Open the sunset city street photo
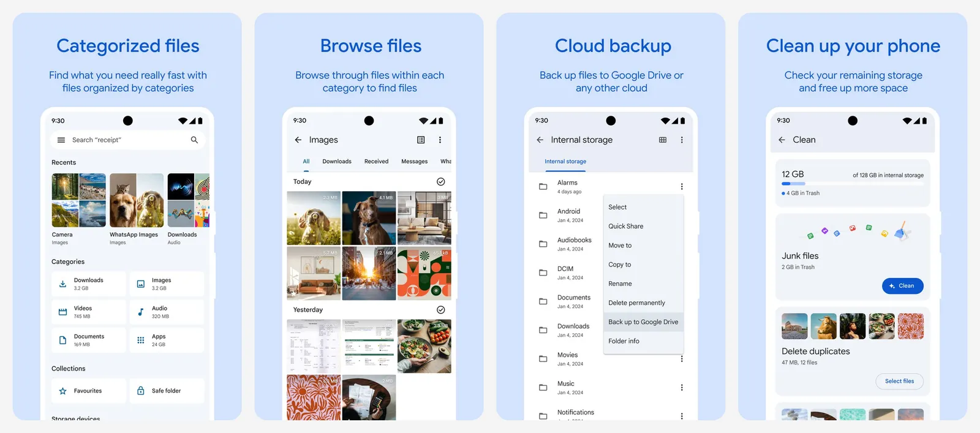Screen dimensions: 980x433 coord(369,273)
